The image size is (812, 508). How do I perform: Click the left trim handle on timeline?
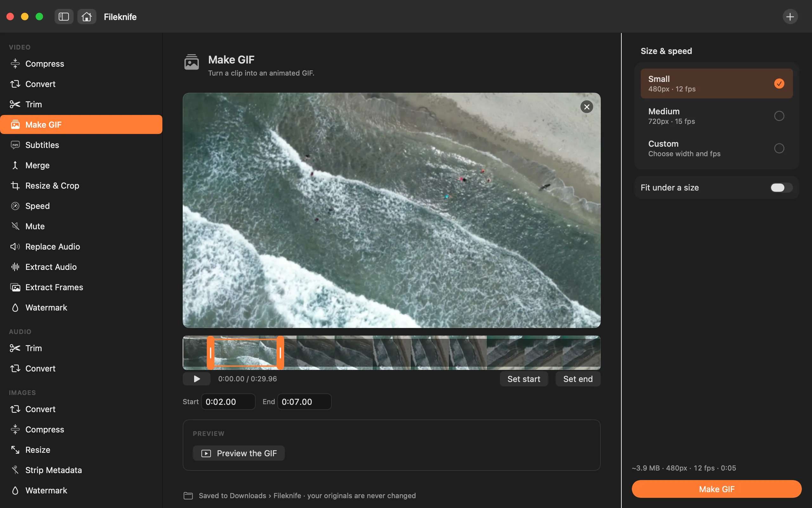pyautogui.click(x=210, y=352)
